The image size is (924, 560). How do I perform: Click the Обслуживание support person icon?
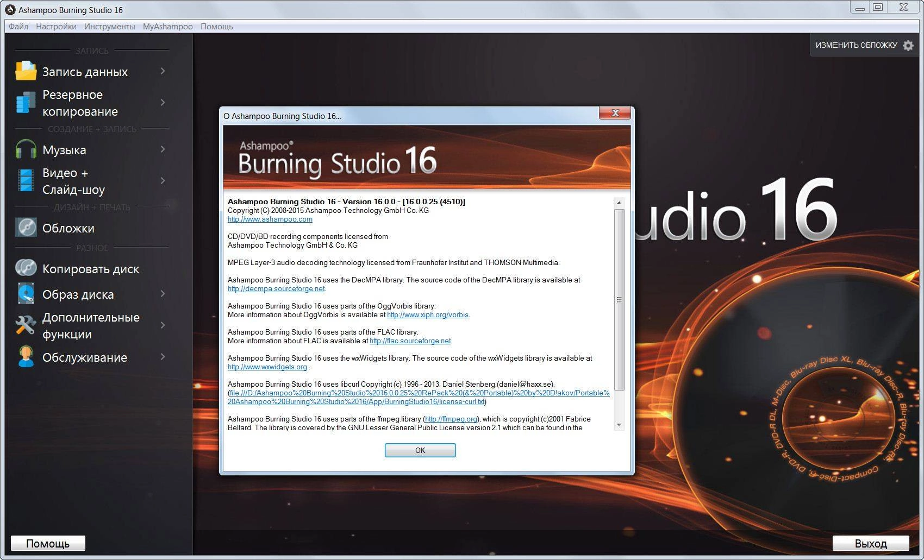tap(26, 357)
